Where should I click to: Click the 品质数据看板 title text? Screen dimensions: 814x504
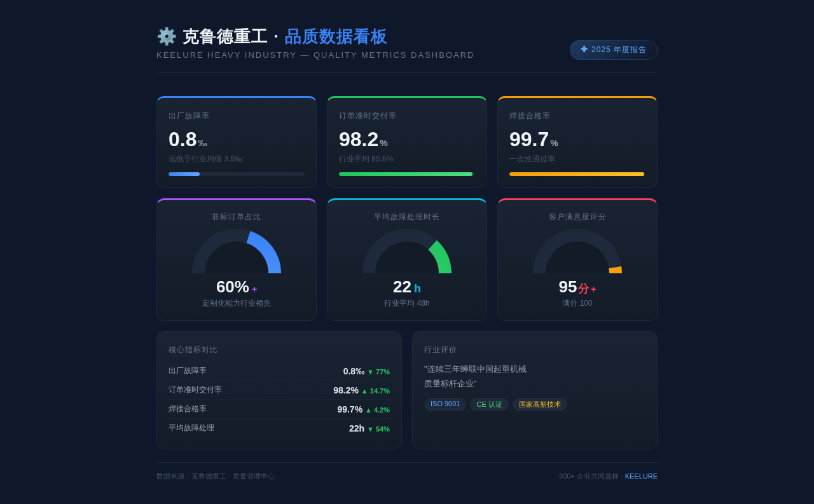[x=336, y=36]
